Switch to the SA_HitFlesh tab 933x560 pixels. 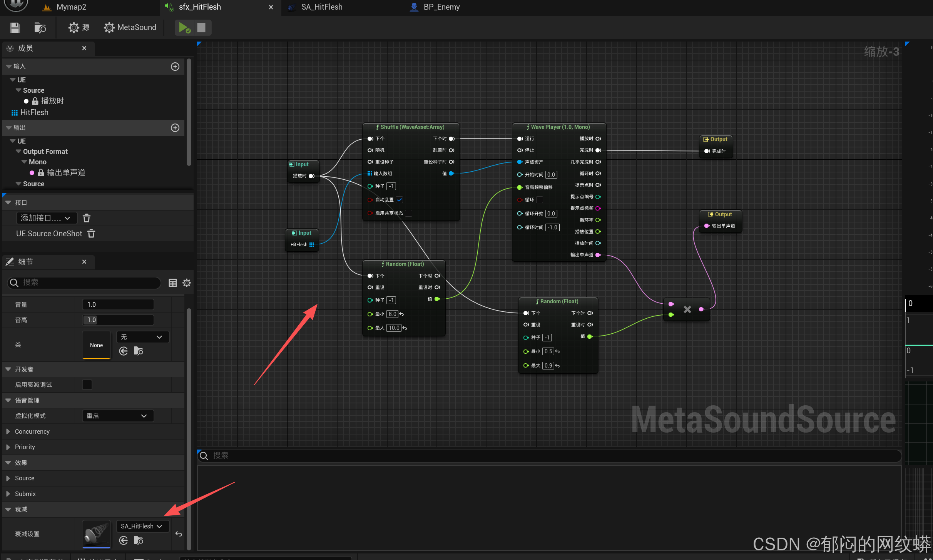pyautogui.click(x=321, y=7)
